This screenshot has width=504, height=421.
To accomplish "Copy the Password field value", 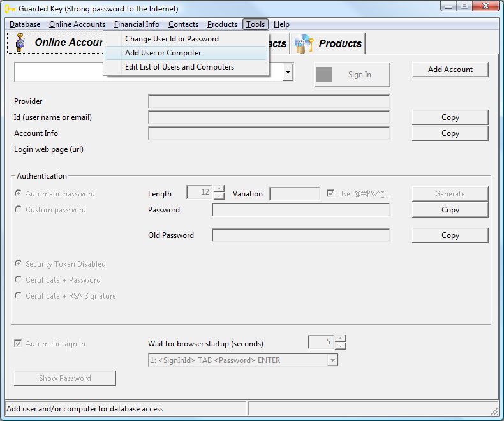I will pos(450,210).
